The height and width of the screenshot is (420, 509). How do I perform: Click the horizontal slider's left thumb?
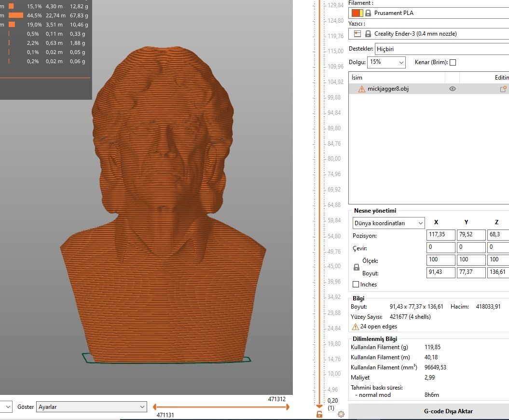click(x=154, y=406)
